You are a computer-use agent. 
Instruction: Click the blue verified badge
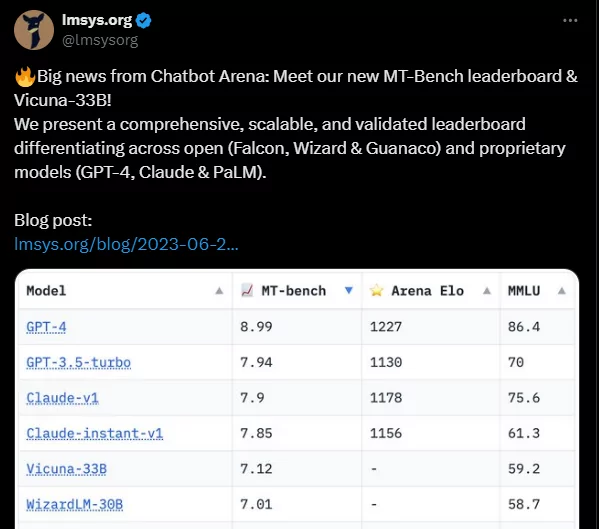[144, 20]
